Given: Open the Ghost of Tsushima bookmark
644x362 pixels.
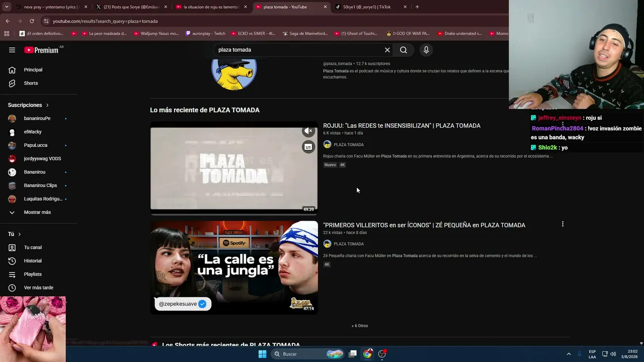Looking at the screenshot, I should coord(355,34).
